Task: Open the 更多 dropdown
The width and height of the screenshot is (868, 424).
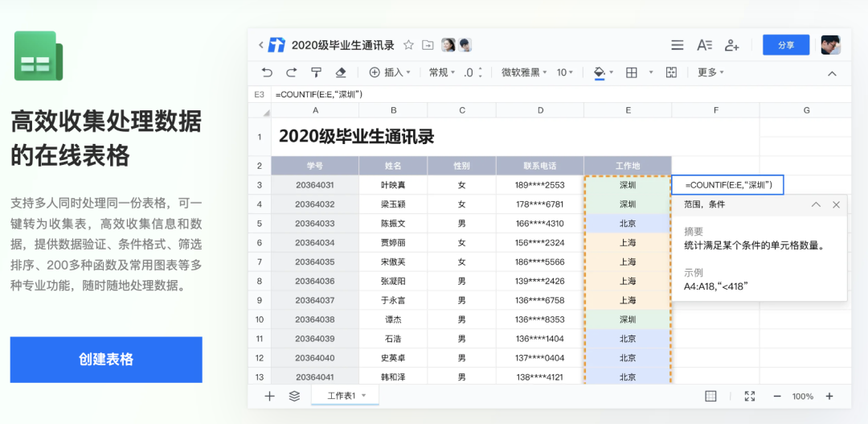Action: coord(710,72)
